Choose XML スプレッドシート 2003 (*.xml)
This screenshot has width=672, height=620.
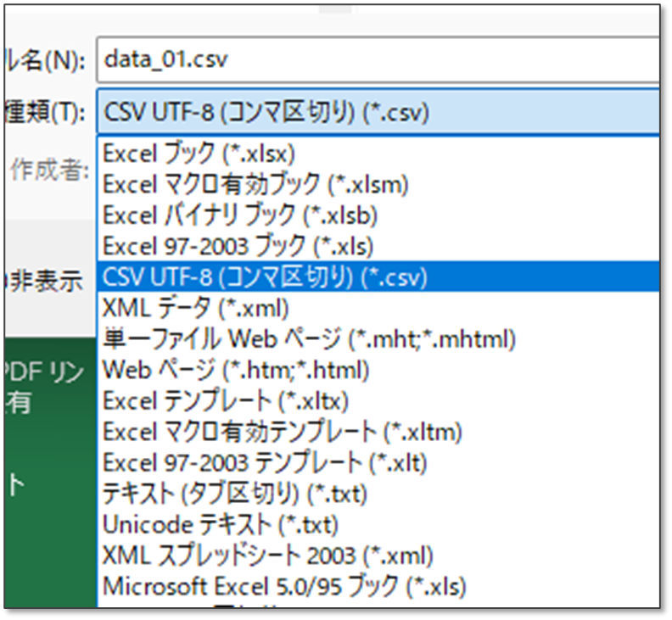tap(268, 555)
